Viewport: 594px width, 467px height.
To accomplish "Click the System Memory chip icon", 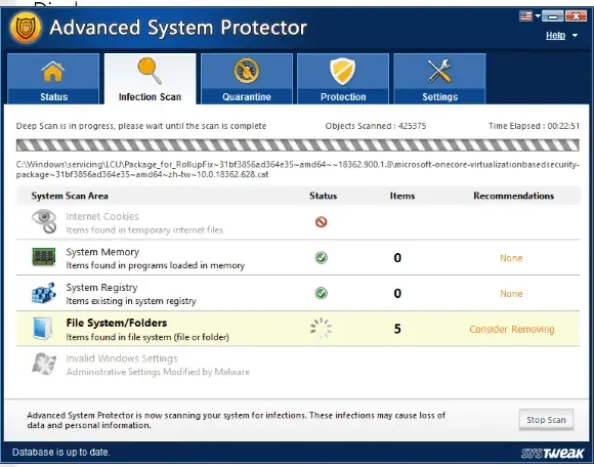I will 44,257.
